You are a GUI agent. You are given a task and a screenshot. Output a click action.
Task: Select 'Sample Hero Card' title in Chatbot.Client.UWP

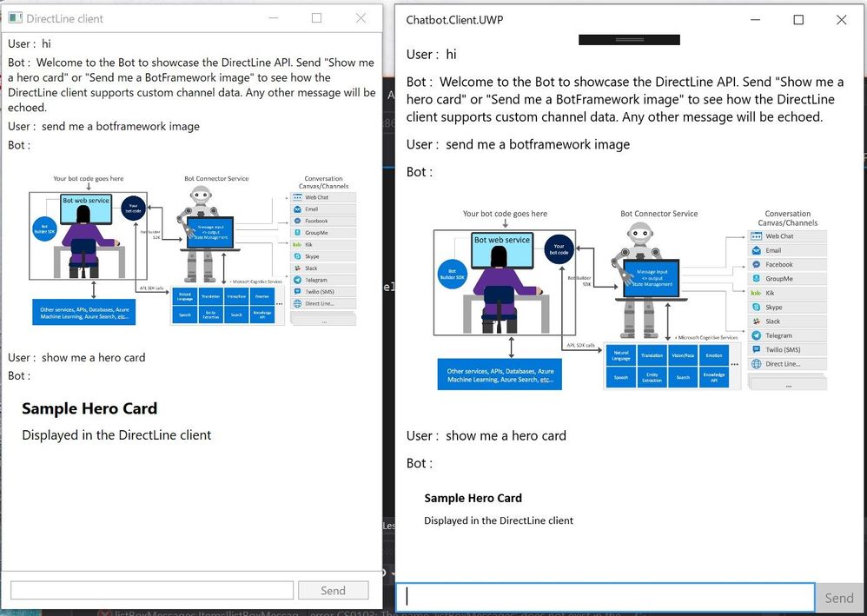(x=473, y=498)
